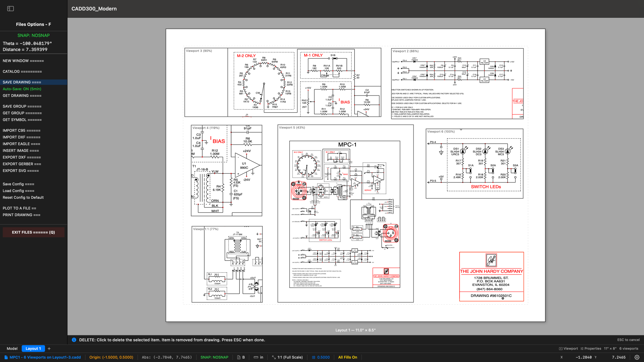Toggle All Fills On status
Screen dimensions: 644x362
tap(347, 357)
